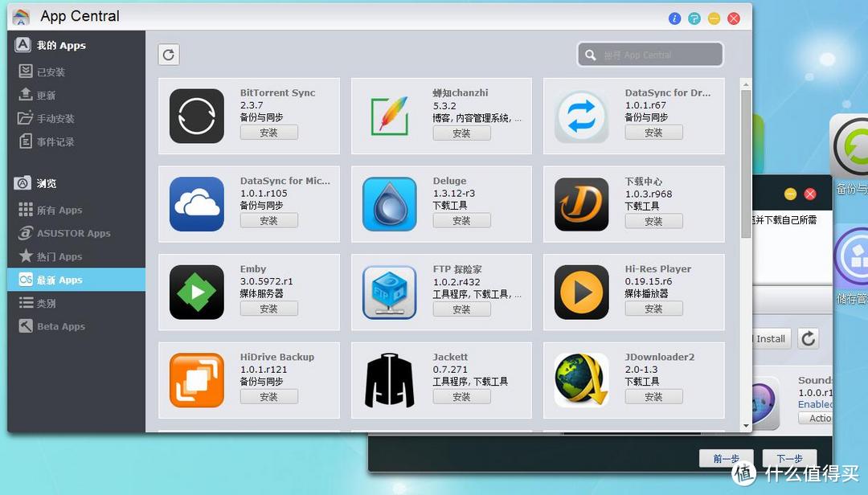Install Deluge with 安装 button
The height and width of the screenshot is (495, 868).
tap(461, 220)
